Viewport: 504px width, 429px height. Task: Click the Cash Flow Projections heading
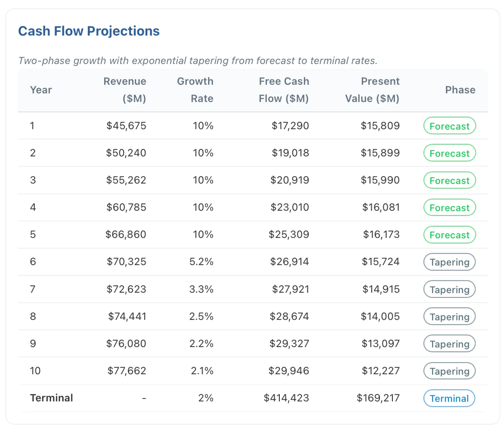click(89, 31)
